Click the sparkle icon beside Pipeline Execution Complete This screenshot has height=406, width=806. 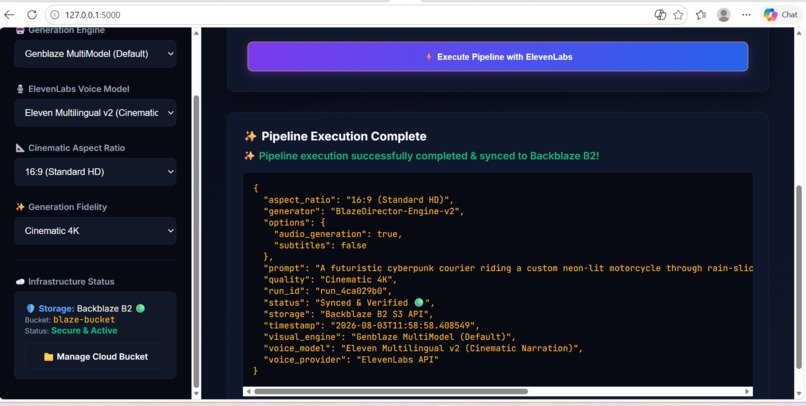click(x=250, y=136)
